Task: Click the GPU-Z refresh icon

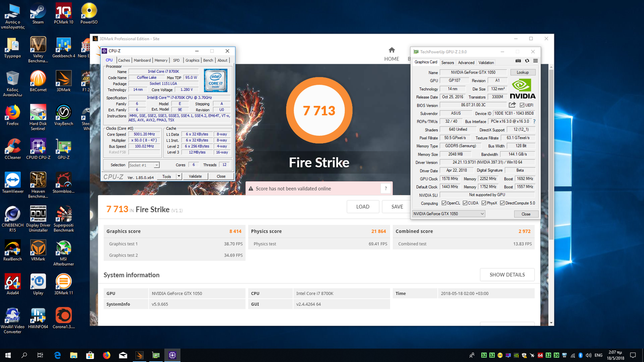Action: 527,61
